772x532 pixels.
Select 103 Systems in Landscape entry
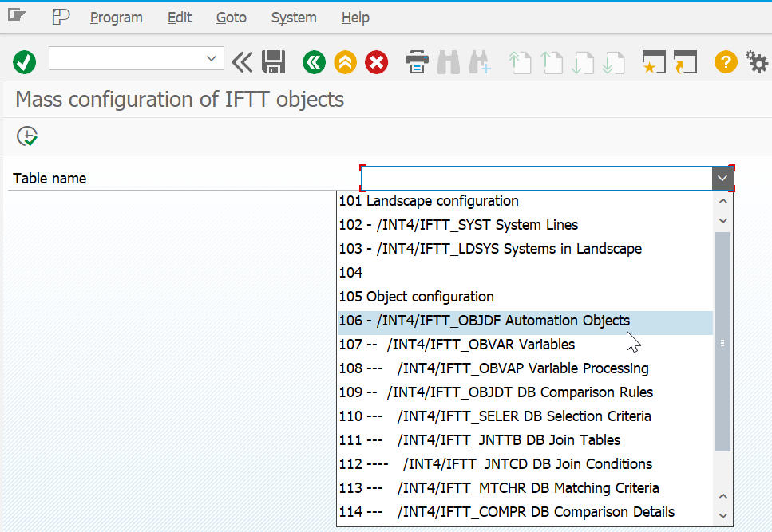point(489,249)
